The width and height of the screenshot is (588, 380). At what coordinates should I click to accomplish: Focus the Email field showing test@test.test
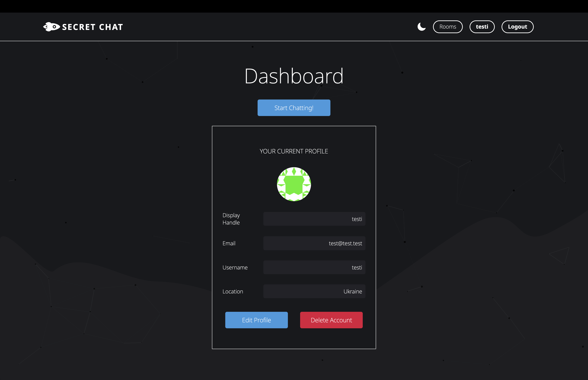(314, 243)
